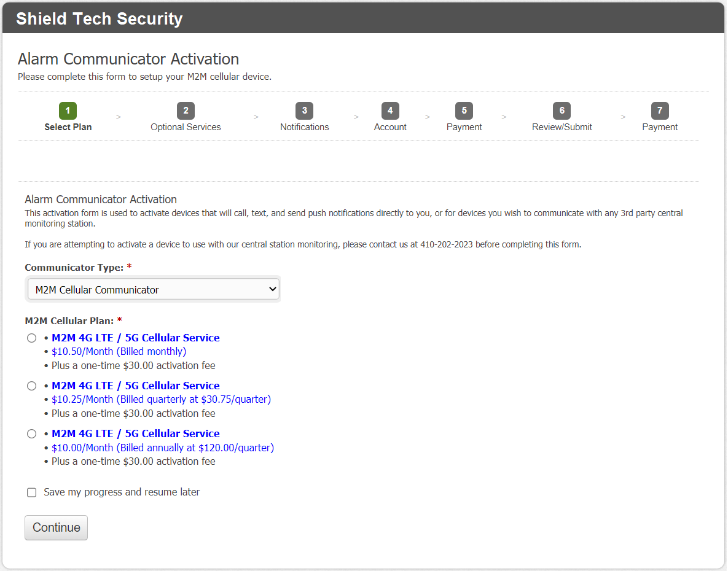
Task: Go to the Notifications step label
Action: (304, 127)
